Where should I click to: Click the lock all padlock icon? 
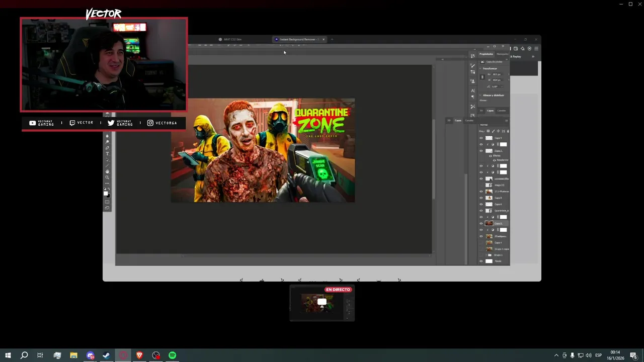pos(508,131)
